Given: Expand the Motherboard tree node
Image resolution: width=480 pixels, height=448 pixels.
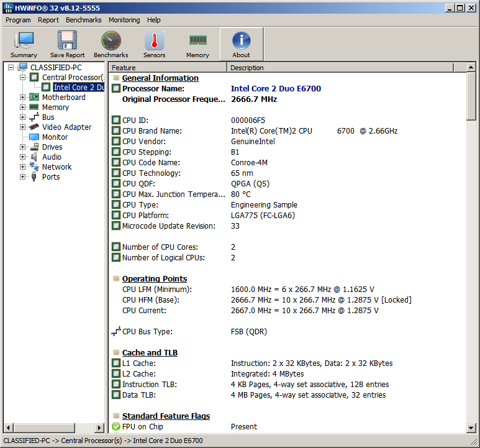Looking at the screenshot, I should coord(22,97).
